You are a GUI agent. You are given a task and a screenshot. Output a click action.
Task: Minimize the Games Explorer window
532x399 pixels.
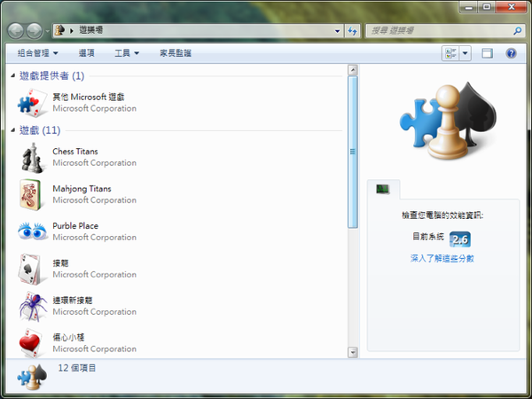(468, 7)
